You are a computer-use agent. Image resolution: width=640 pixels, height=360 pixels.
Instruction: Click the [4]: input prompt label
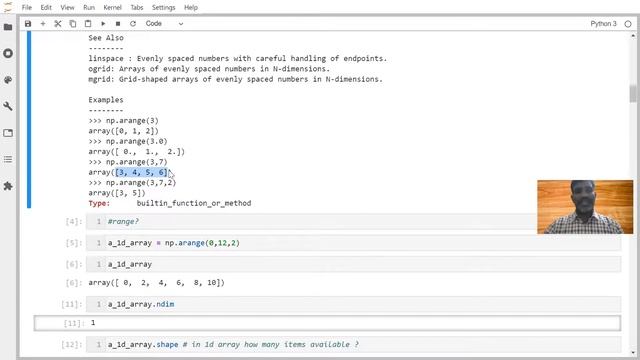(74, 222)
